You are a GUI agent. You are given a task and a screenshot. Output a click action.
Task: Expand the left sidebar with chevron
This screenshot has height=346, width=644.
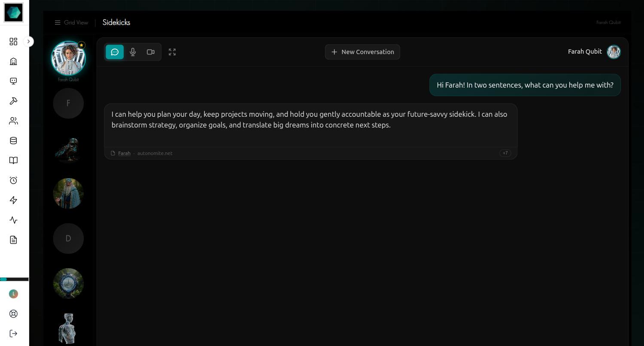(x=28, y=42)
